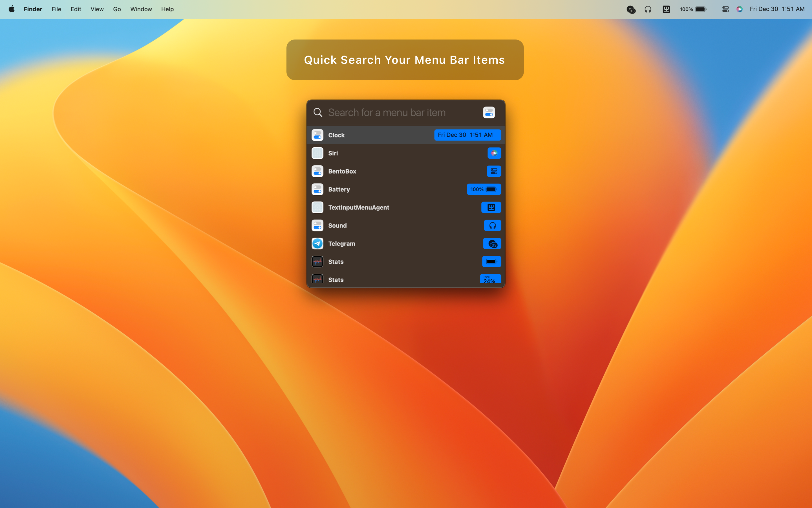812x508 pixels.
Task: Click the Telegram app icon in list
Action: 317,244
